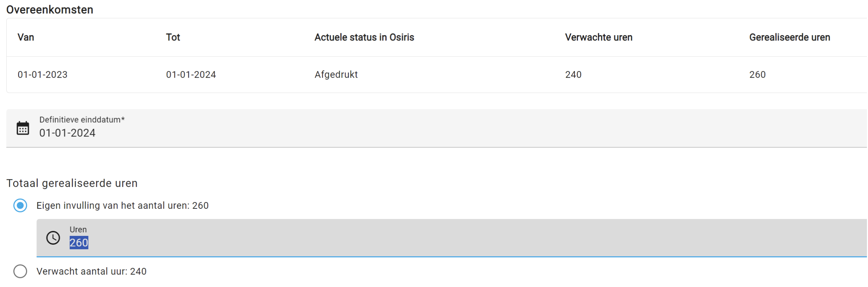Click the expected hours value 240 in table
The width and height of the screenshot is (868, 287).
(x=573, y=75)
